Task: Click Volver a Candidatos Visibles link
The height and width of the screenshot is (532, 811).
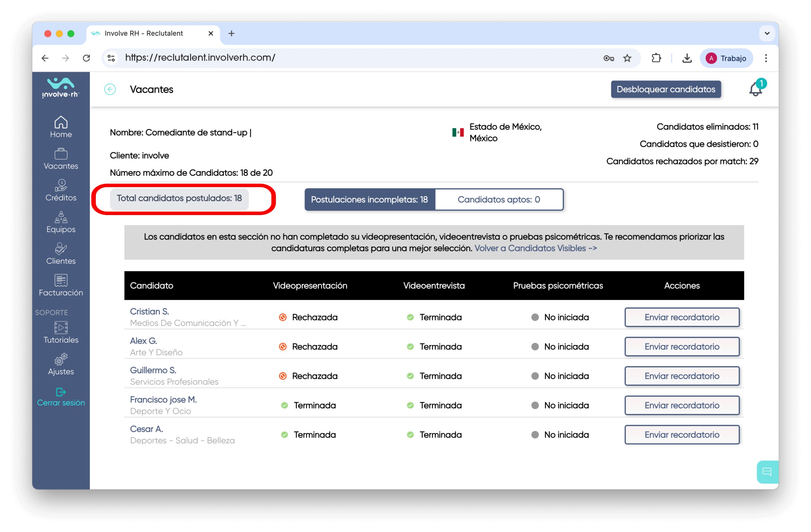Action: pos(535,248)
